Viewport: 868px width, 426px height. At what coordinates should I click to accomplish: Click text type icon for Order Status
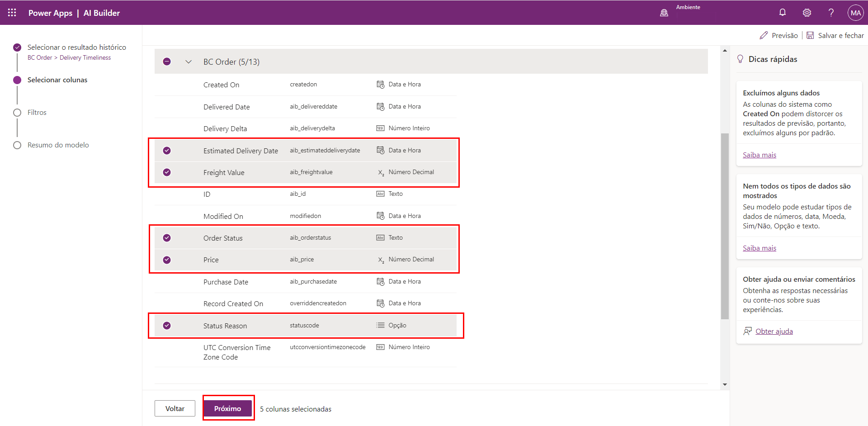pyautogui.click(x=380, y=238)
